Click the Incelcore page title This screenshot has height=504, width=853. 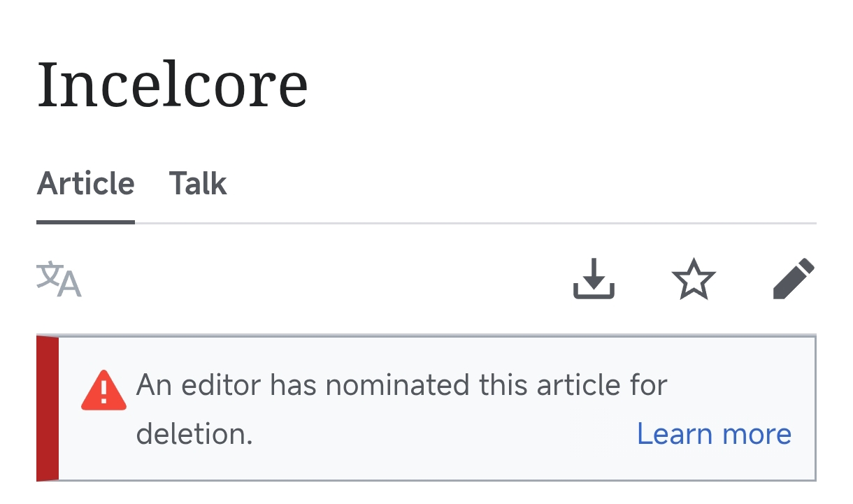172,85
